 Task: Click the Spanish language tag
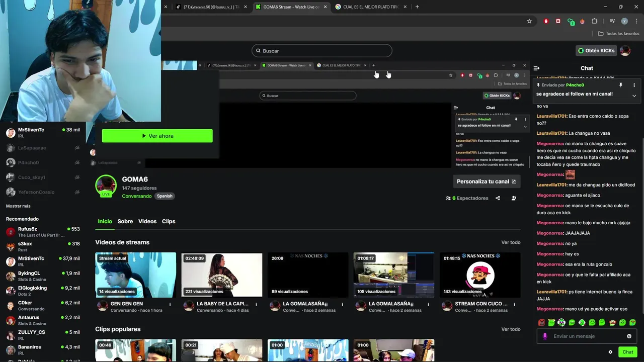coord(165,196)
